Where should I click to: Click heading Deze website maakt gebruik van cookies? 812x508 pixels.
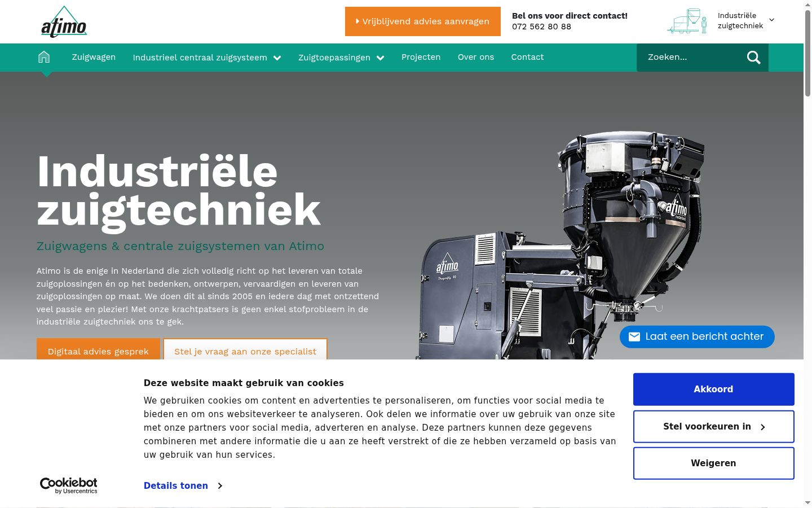pos(244,383)
